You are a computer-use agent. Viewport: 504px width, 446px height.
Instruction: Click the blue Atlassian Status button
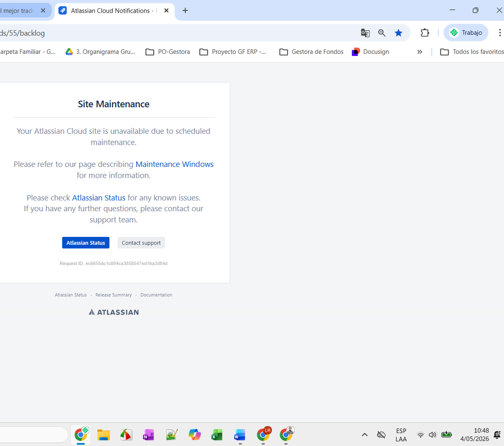point(86,243)
